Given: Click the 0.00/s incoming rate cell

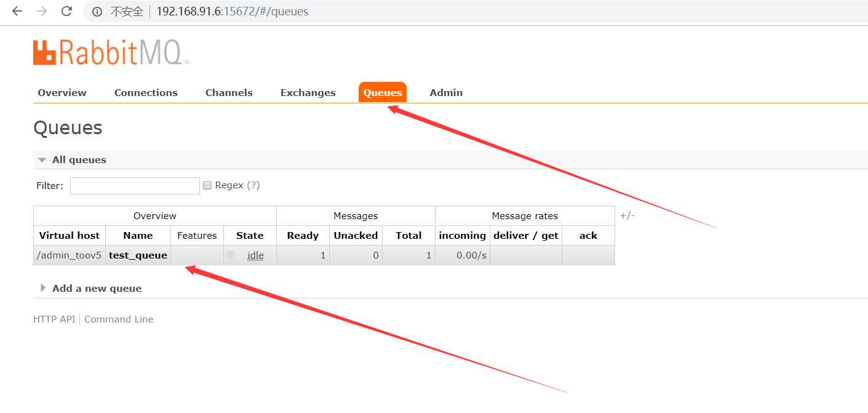Looking at the screenshot, I should [x=462, y=255].
